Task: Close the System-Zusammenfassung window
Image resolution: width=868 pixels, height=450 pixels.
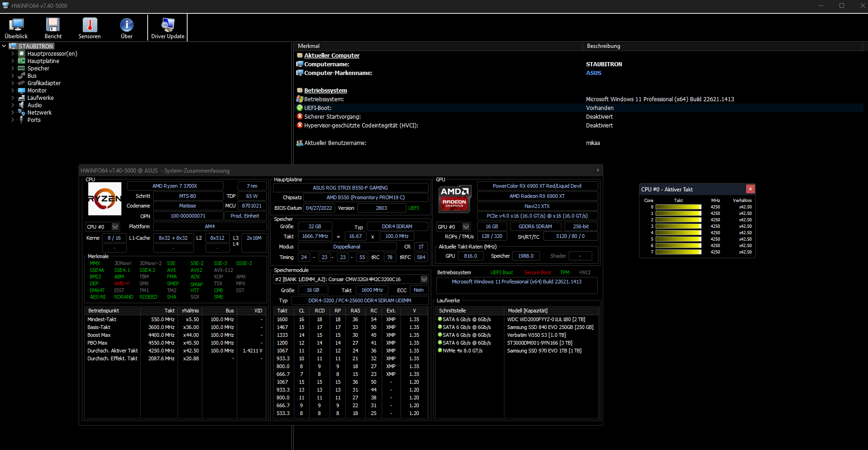Action: pyautogui.click(x=598, y=170)
